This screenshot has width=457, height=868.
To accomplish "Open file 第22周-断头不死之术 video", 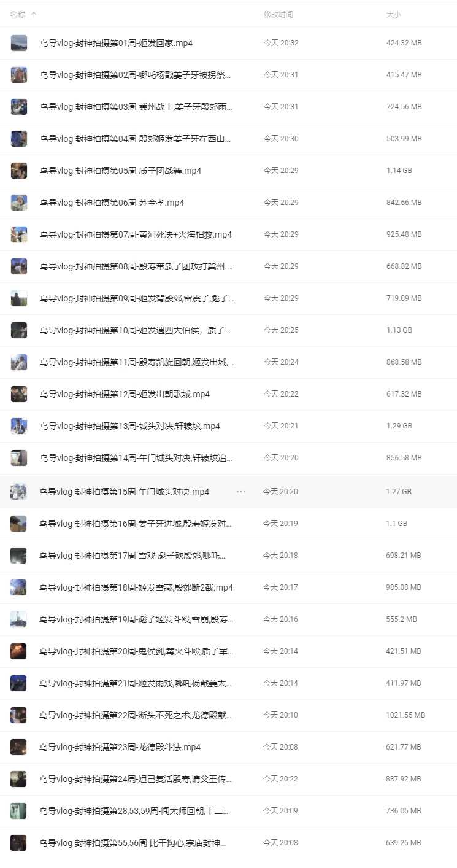I will pos(136,715).
